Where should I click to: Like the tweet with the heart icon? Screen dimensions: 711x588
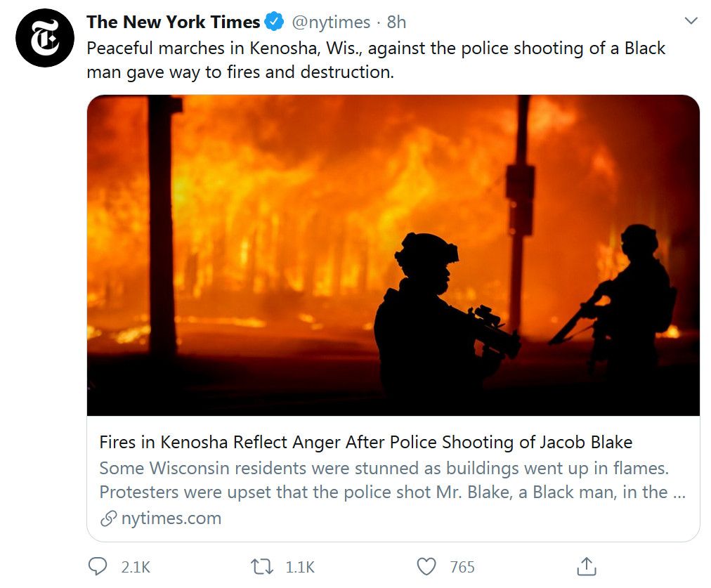426,566
